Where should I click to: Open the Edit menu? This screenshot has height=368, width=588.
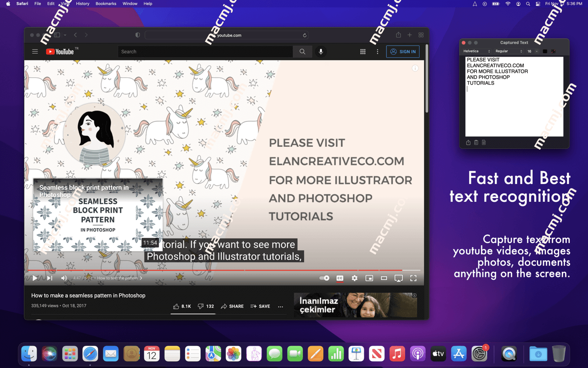51,4
